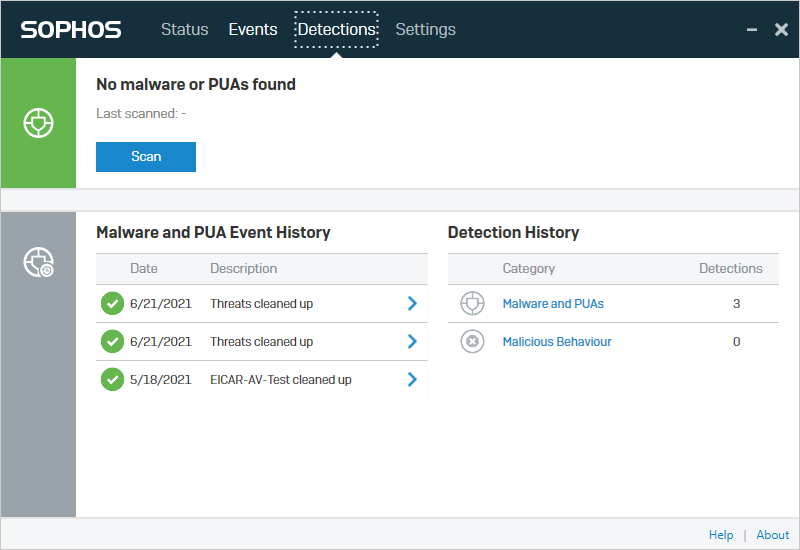
Task: Start a scan with the Scan button
Action: pyautogui.click(x=146, y=157)
